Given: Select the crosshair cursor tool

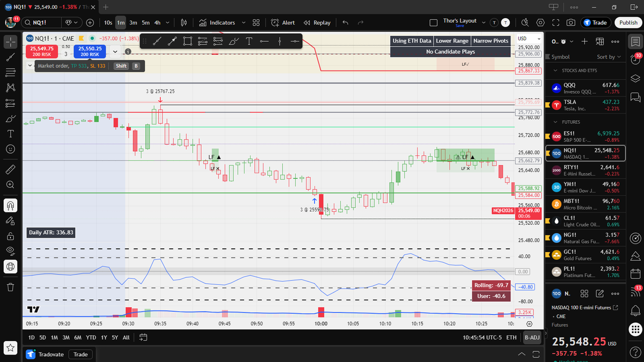Looking at the screenshot, I should point(10,41).
